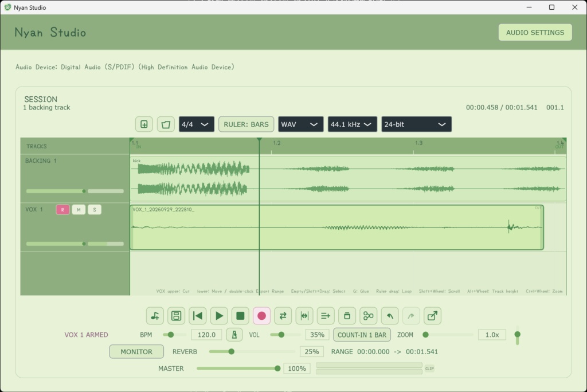Image resolution: width=587 pixels, height=392 pixels.
Task: Select the VOX_1_20260929_222810_ clip
Action: pyautogui.click(x=336, y=228)
